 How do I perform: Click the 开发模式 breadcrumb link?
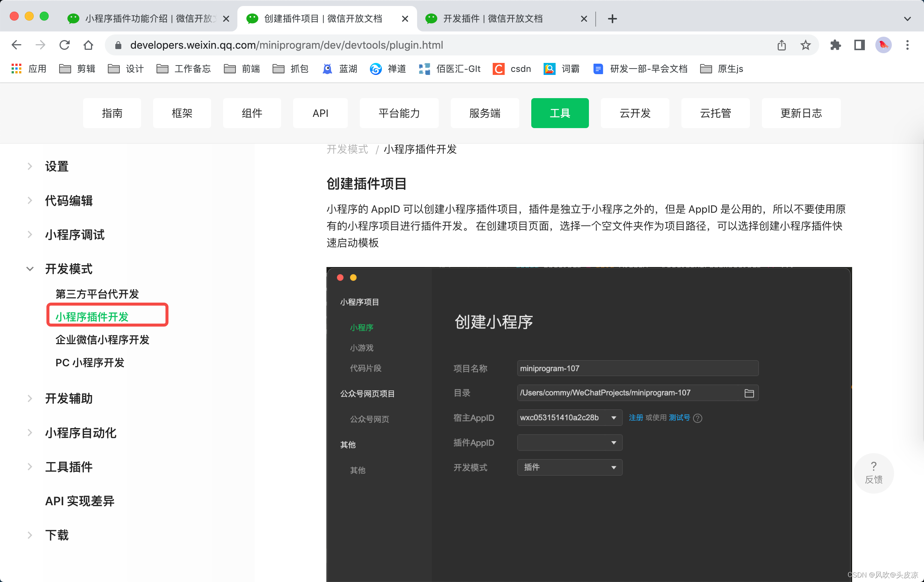347,149
